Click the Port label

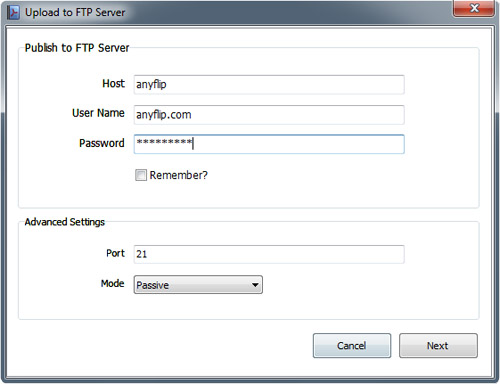(115, 253)
